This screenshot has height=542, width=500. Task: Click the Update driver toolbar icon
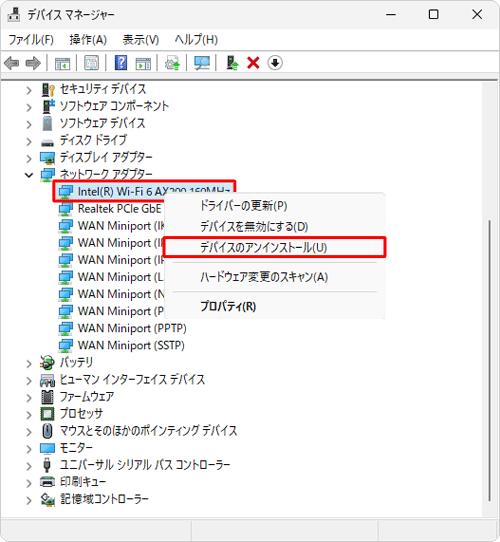click(172, 63)
